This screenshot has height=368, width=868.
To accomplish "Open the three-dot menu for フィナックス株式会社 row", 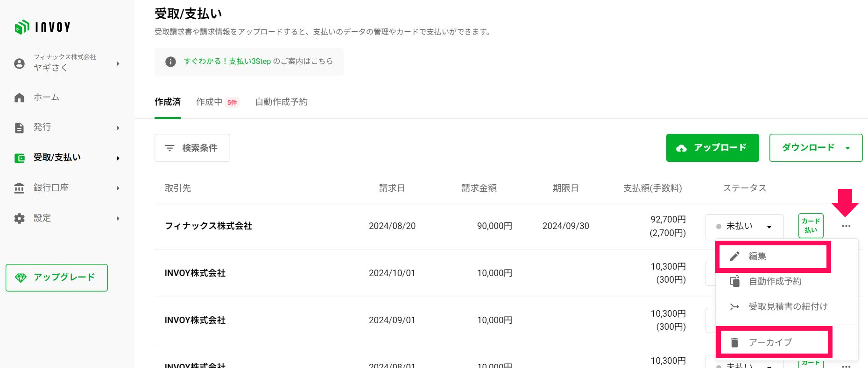I will pyautogui.click(x=846, y=226).
